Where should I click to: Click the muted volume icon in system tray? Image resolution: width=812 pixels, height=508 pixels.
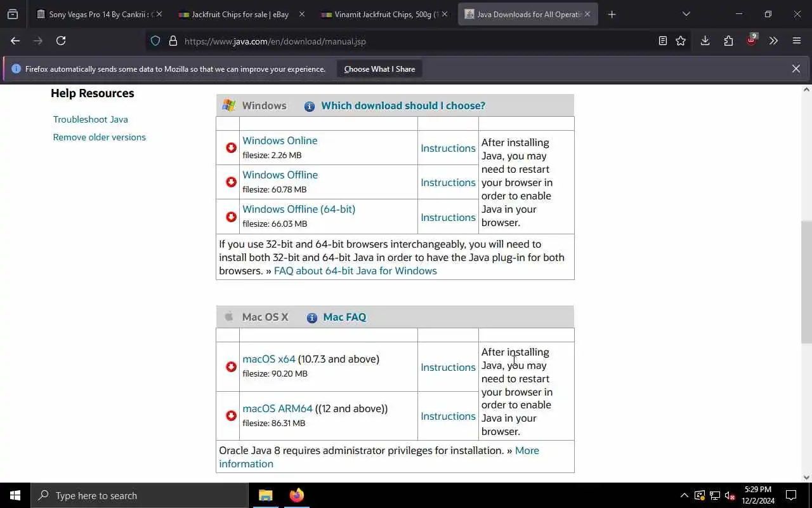730,496
